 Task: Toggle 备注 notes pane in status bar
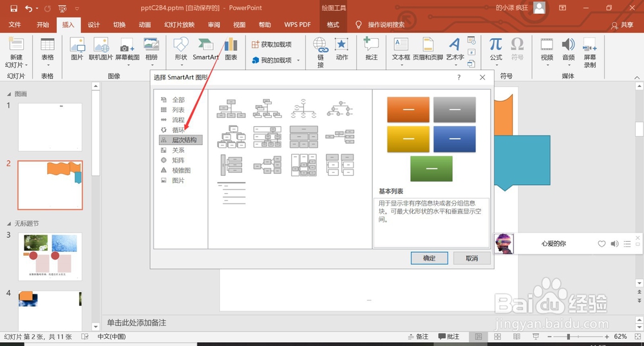418,336
